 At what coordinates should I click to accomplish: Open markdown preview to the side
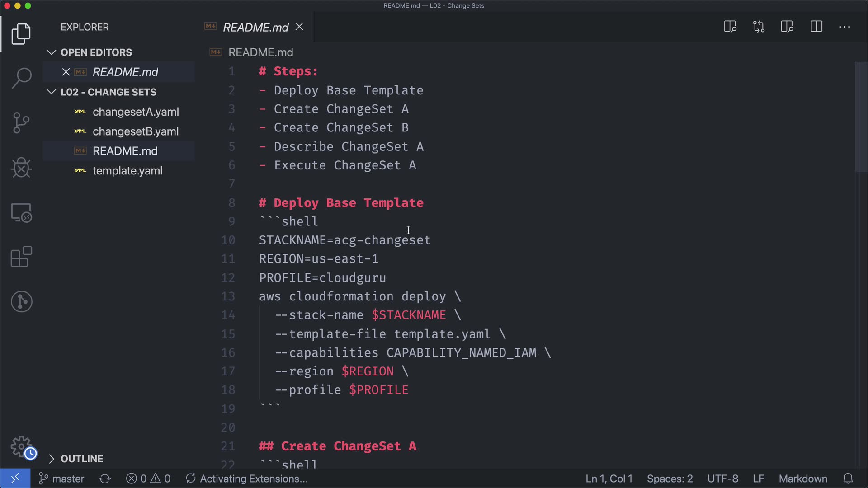(730, 27)
